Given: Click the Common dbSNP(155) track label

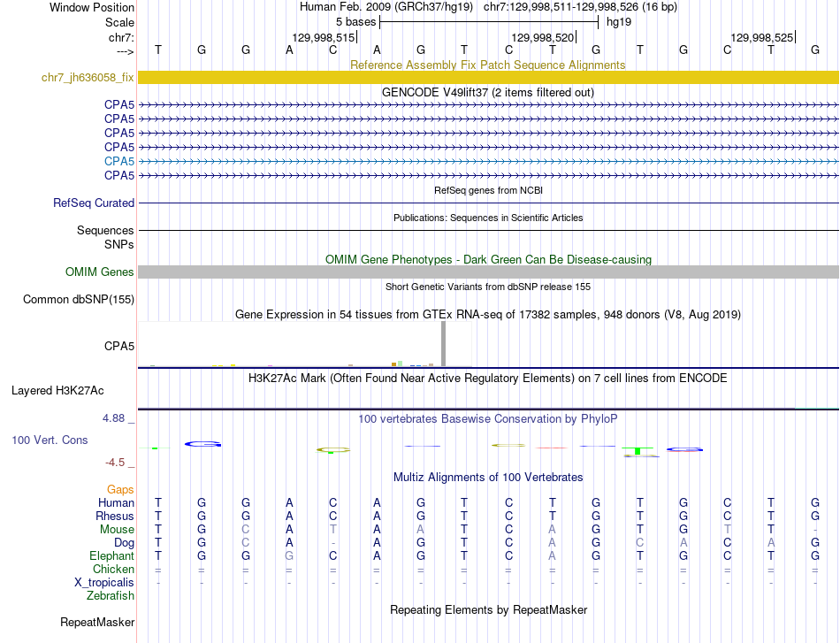Looking at the screenshot, I should 78,300.
